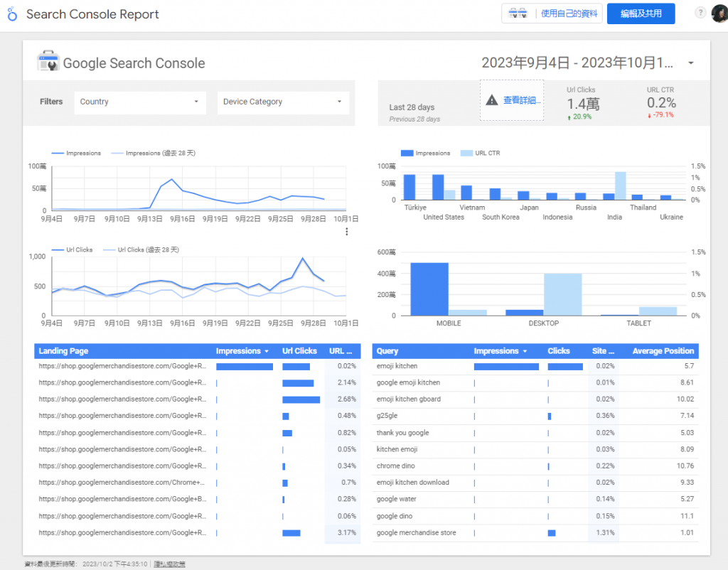Viewport: 728px width, 570px height.
Task: Click the Average Position column header
Action: click(x=663, y=351)
